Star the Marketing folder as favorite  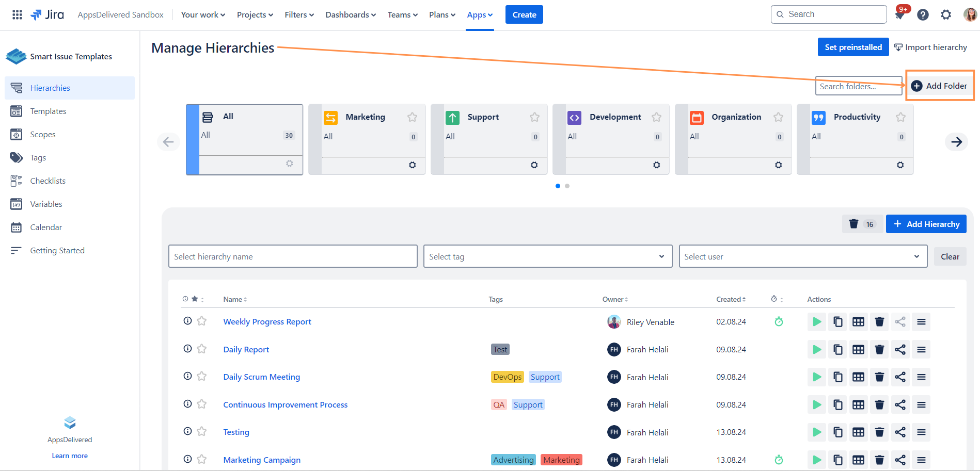[x=412, y=117]
